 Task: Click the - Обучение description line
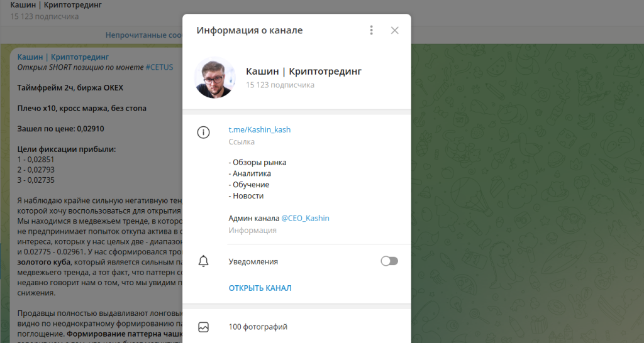(x=249, y=185)
